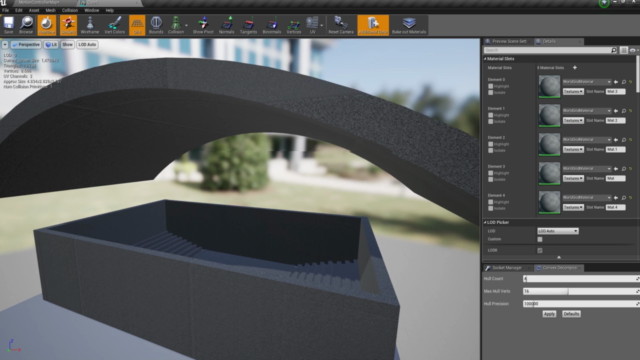640x360 pixels.
Task: Click the Details search field
Action: click(547, 50)
